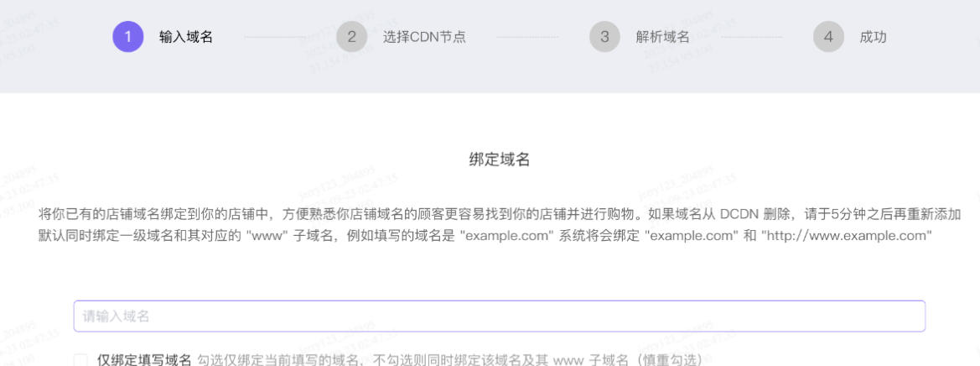Click the gray step 2 circle
980x366 pixels.
point(352,37)
